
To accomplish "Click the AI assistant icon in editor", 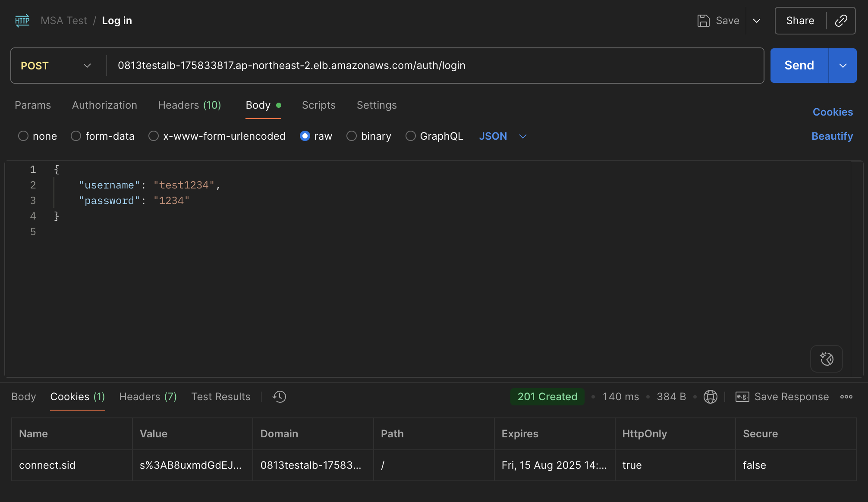I will [x=826, y=359].
